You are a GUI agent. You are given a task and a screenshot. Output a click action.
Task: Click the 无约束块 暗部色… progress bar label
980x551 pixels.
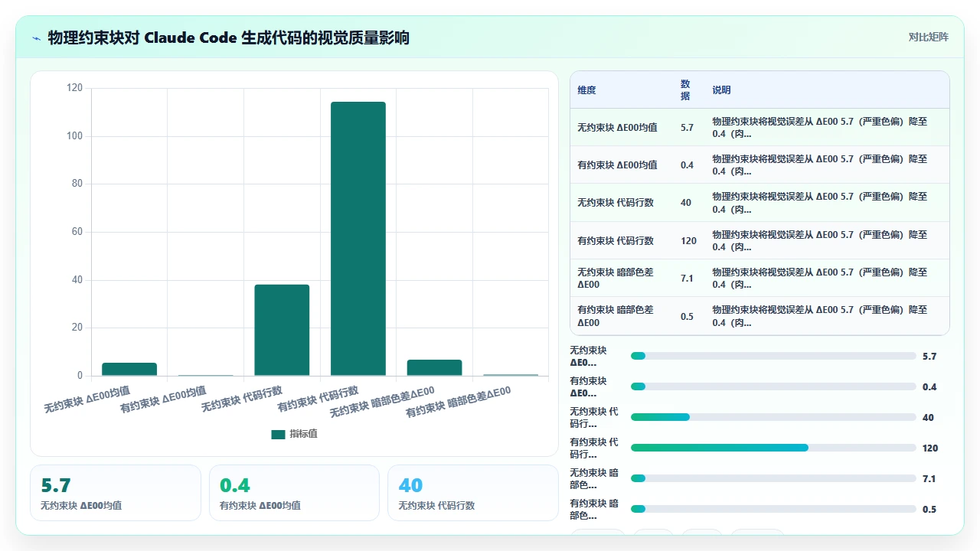click(x=594, y=478)
